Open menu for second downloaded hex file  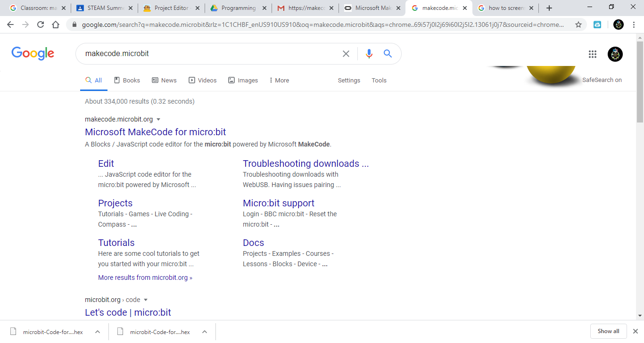[205, 332]
